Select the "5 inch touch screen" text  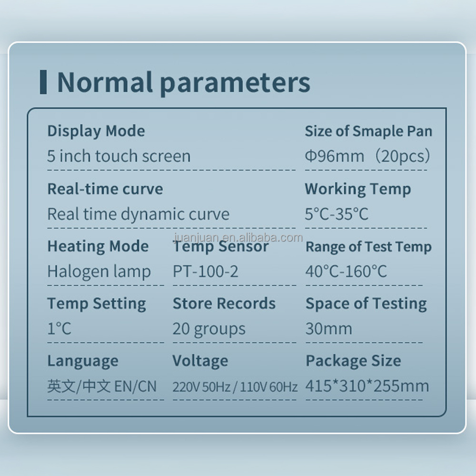[119, 156]
